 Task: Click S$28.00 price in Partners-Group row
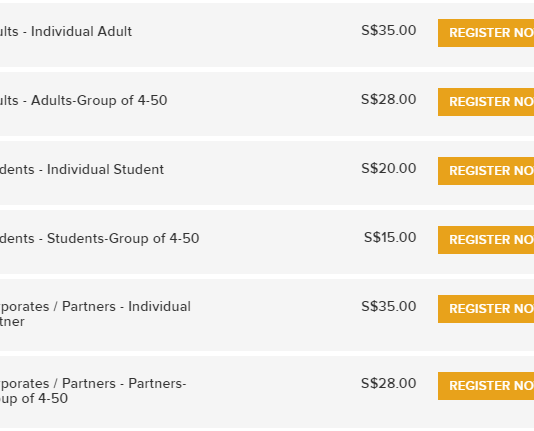pos(389,383)
